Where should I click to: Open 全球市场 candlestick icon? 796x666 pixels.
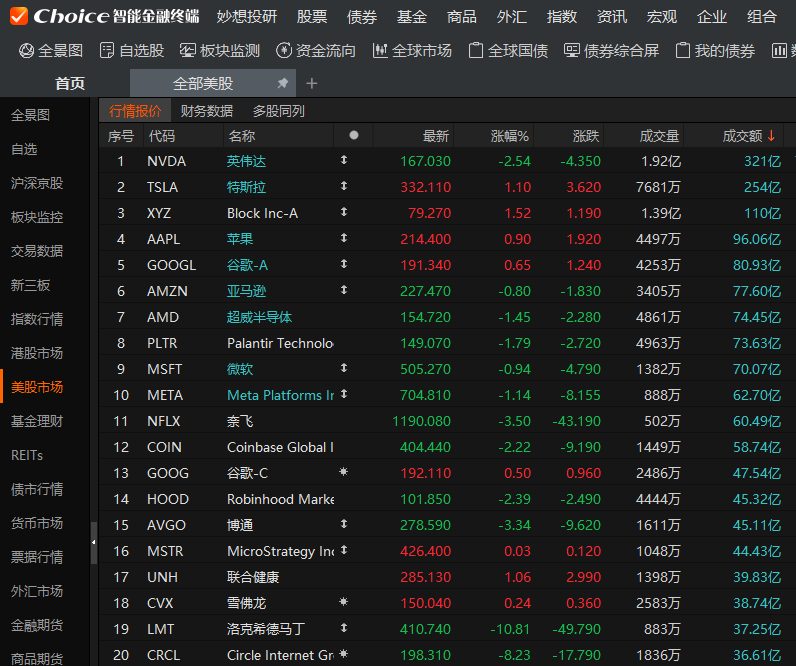tap(380, 50)
